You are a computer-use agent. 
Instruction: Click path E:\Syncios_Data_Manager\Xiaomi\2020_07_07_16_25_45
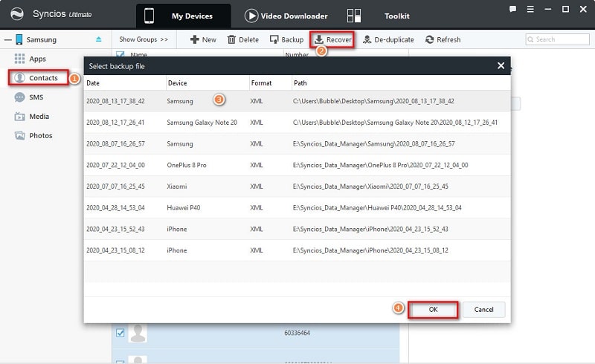pos(370,186)
